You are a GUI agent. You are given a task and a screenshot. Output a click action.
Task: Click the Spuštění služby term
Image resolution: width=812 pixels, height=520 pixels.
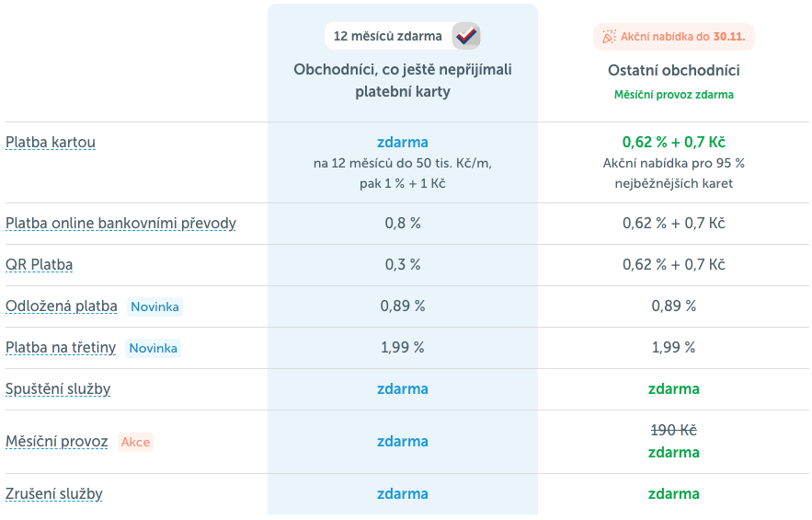click(58, 389)
